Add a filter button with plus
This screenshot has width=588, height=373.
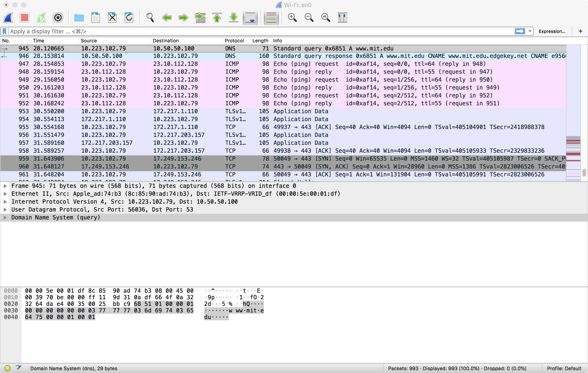[581, 31]
